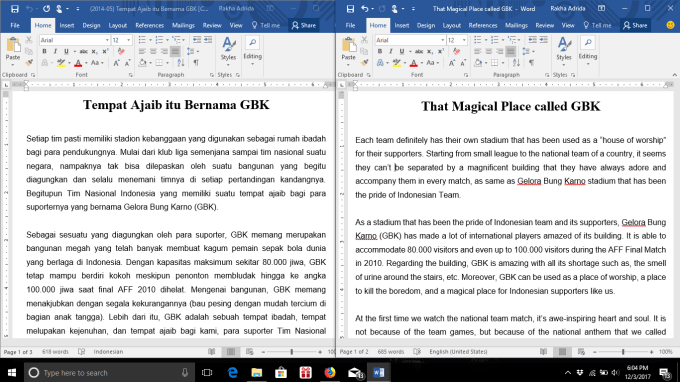The width and height of the screenshot is (680, 382).
Task: Increase indent in left window
Action: pos(208,40)
